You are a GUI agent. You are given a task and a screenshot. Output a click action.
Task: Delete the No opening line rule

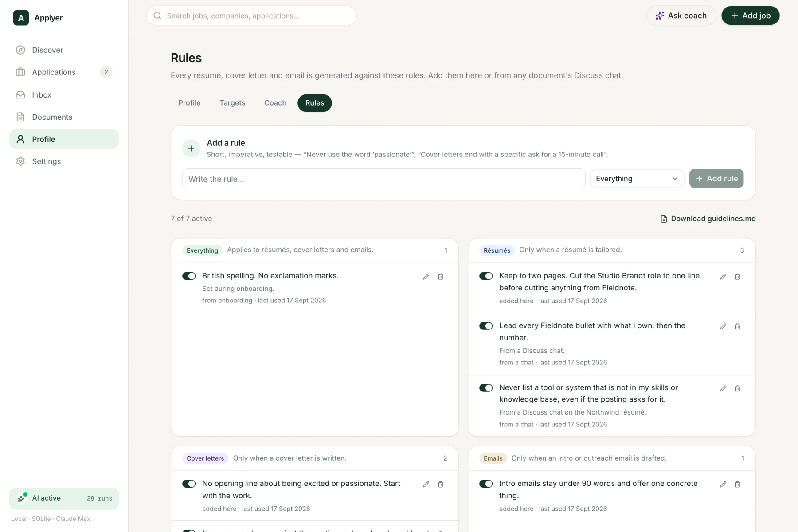441,485
